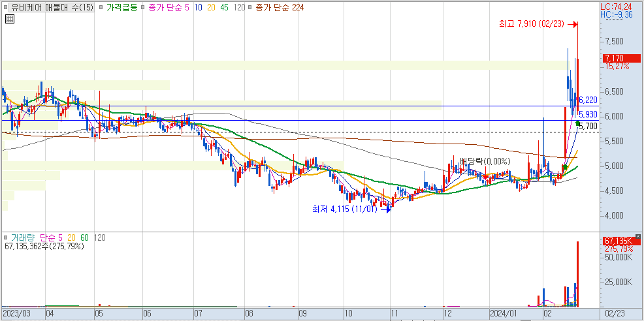Click the square marker before 유비케어 매물대
Image resolution: width=644 pixels, height=321 pixels.
click(7, 7)
